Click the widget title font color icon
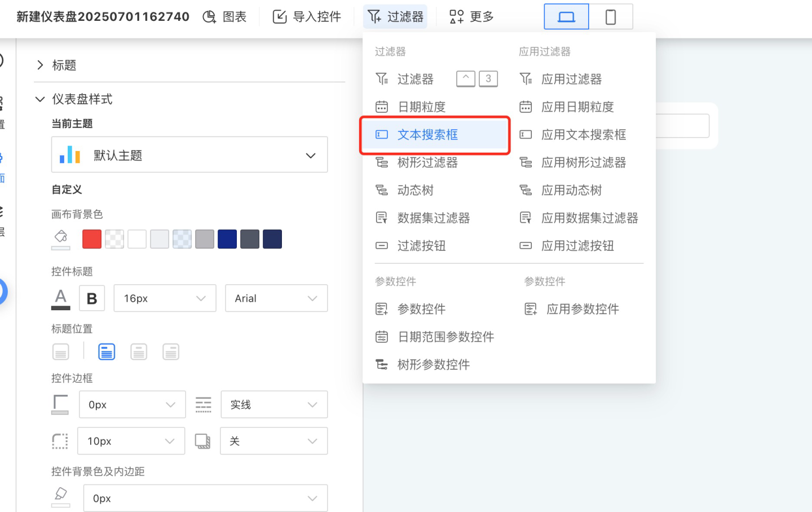Viewport: 812px width, 512px height. [x=61, y=298]
